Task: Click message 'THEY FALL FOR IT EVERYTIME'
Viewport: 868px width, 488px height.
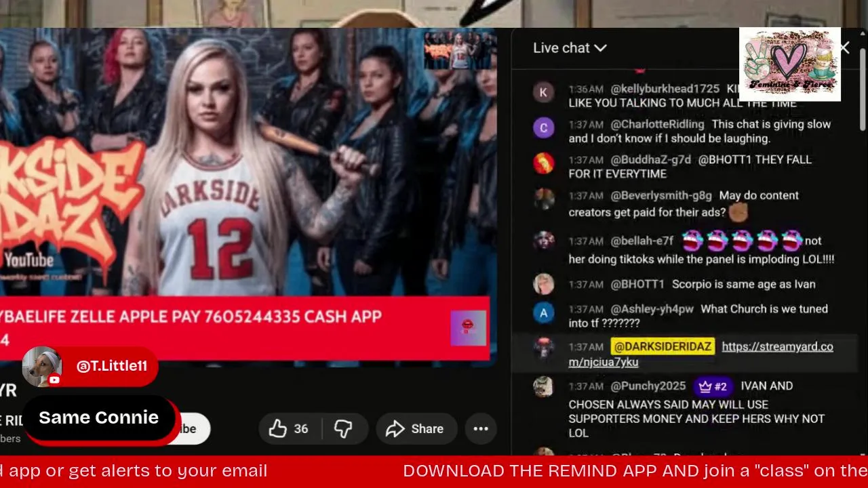Action: [690, 167]
